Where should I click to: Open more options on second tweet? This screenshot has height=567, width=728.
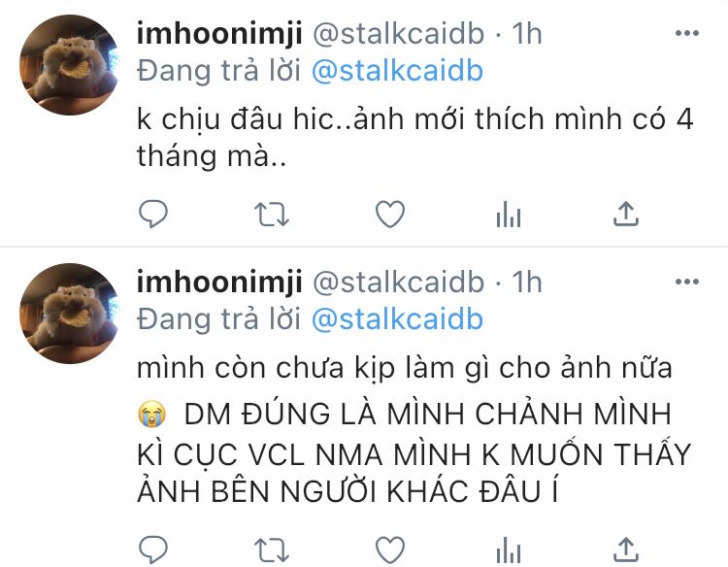tap(687, 282)
